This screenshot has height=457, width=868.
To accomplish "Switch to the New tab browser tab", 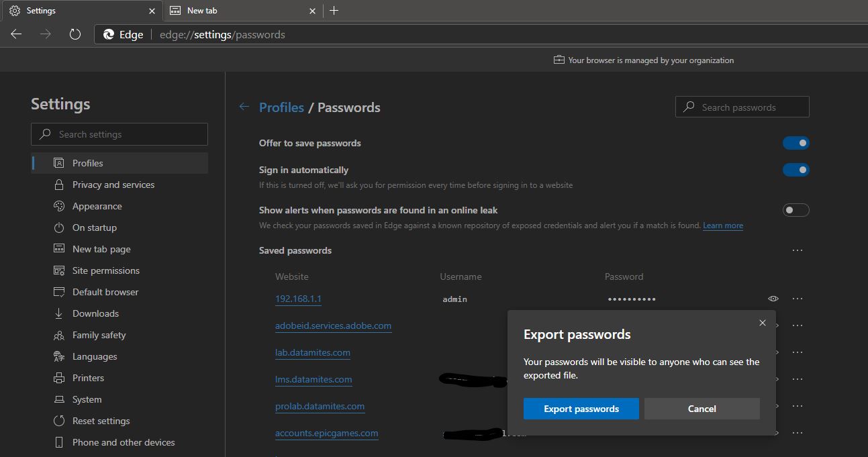I will pyautogui.click(x=201, y=11).
